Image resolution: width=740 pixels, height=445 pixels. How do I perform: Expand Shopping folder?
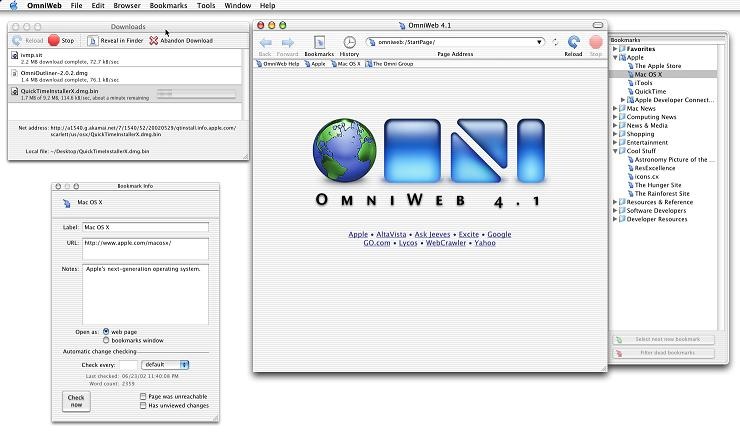coord(615,134)
